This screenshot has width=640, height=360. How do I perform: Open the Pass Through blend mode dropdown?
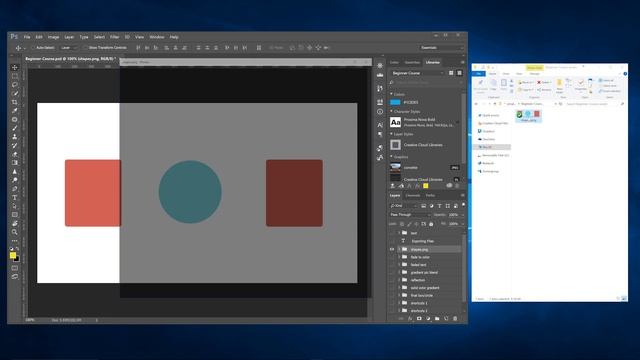coord(410,215)
